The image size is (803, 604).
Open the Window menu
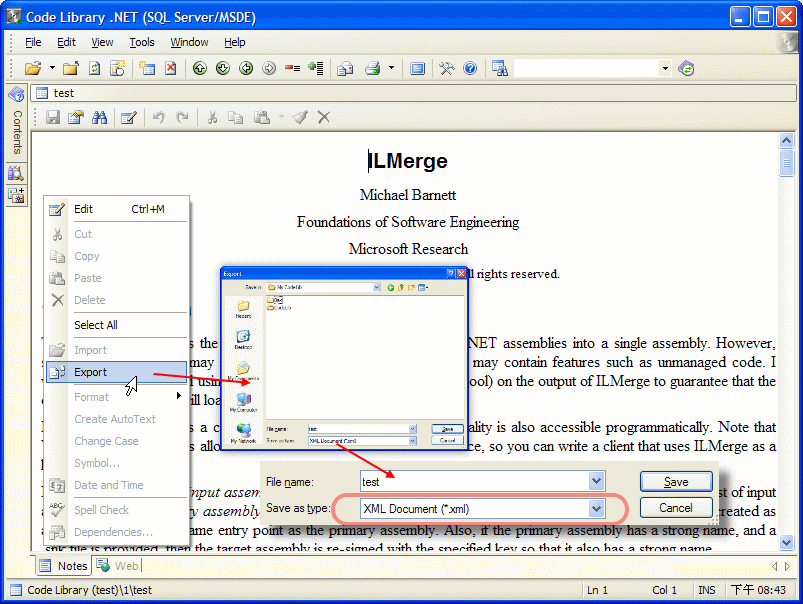[189, 42]
